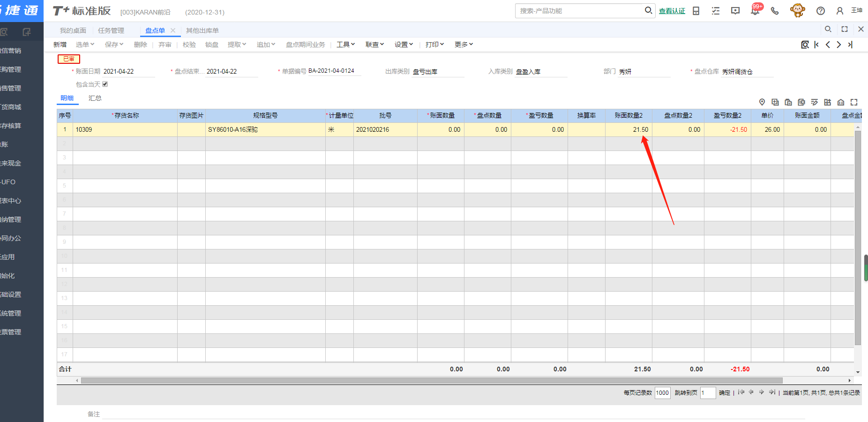Screen dimensions: 868x422
Task: Click the tab bar search icon
Action: click(828, 29)
